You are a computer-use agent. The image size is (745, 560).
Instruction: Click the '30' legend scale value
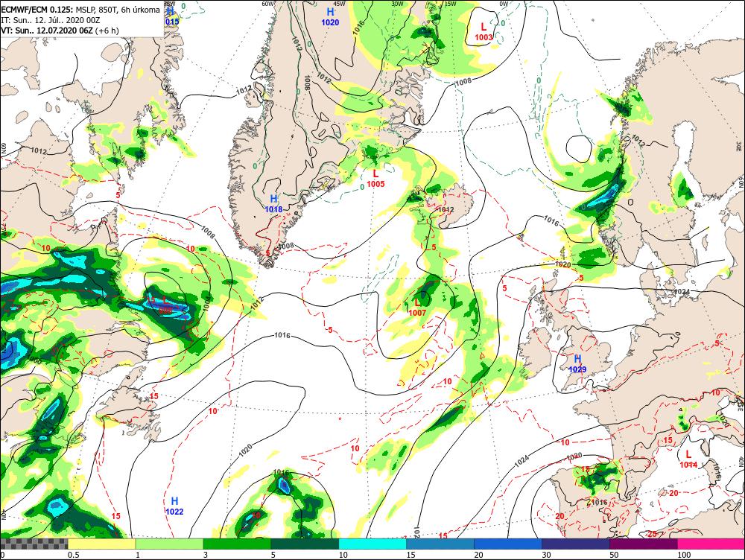coord(546,555)
